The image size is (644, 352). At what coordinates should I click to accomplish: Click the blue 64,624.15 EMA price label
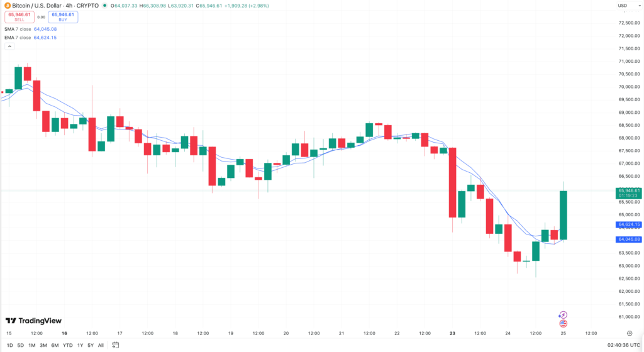pyautogui.click(x=629, y=224)
